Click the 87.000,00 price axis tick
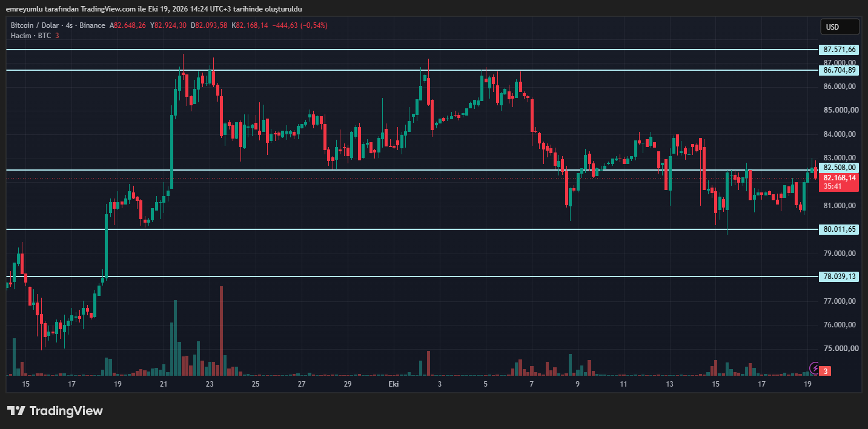This screenshot has width=868, height=429. click(x=840, y=62)
